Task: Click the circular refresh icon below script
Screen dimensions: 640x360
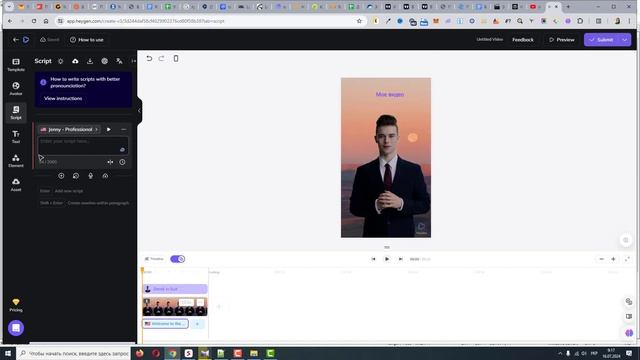Action: point(76,176)
